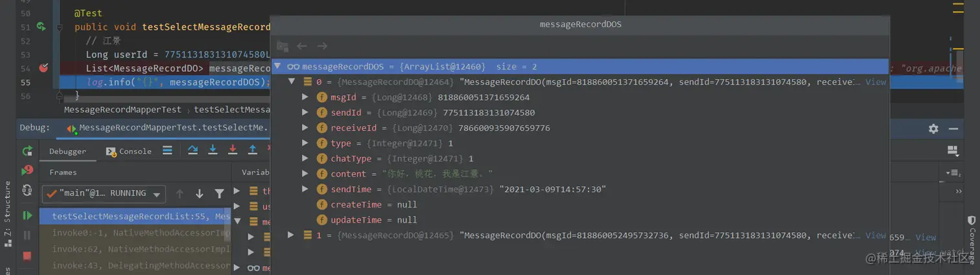Expand element 1 MessageRecordDO@12465
Image resolution: width=980 pixels, height=275 pixels.
point(292,235)
